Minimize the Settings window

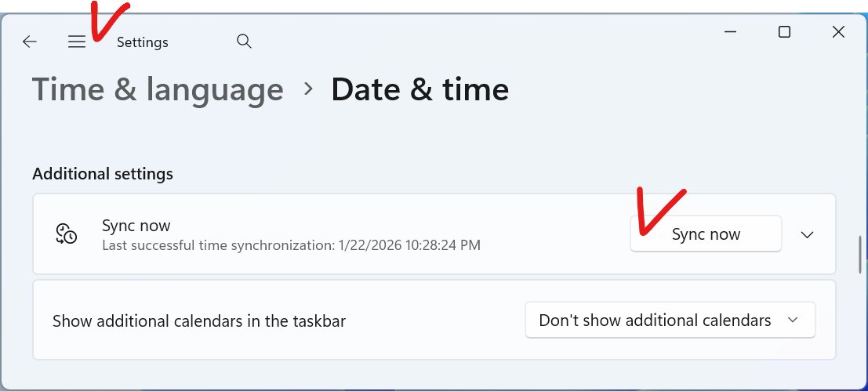click(730, 32)
